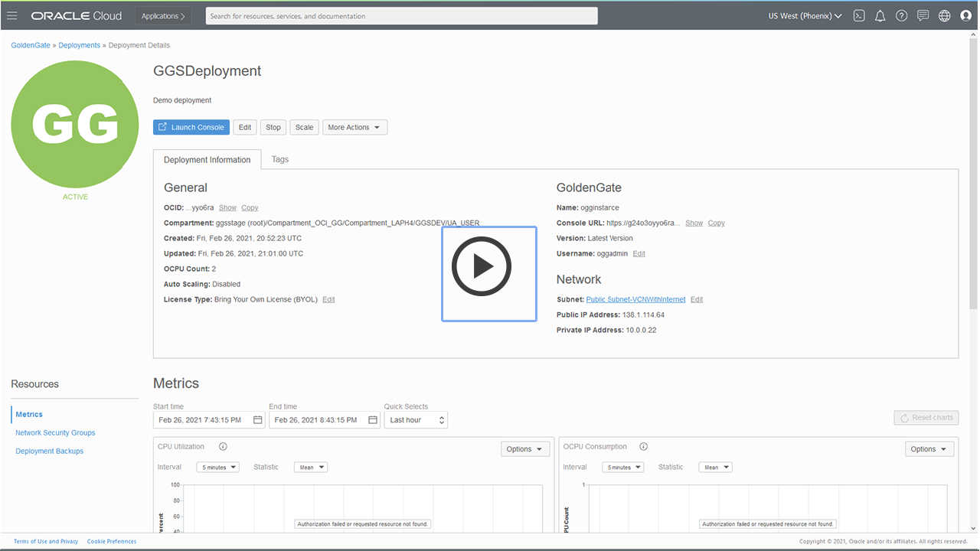The width and height of the screenshot is (980, 551).
Task: Expand the Applications menu
Action: (164, 16)
